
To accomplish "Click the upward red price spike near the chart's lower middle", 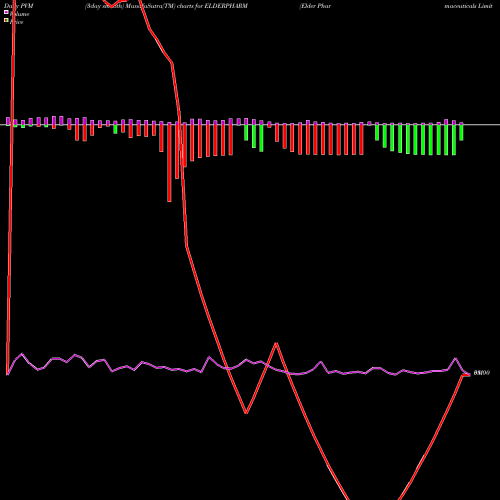I will pyautogui.click(x=276, y=344).
